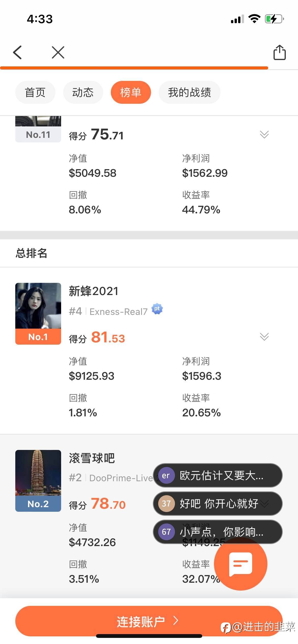Open 新蜂2021 trader name link
Viewport: 298px width, 644px height.
point(93,291)
